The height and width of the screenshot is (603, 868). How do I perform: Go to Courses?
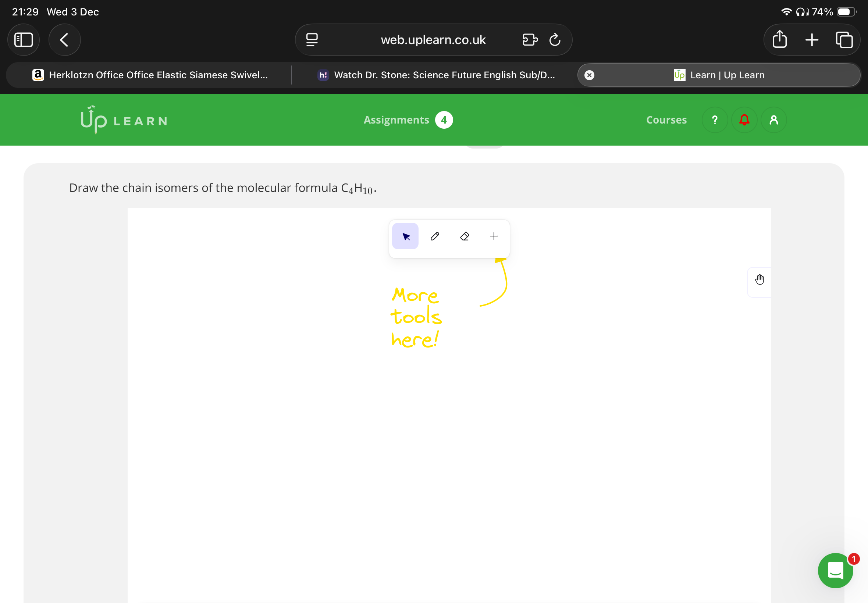(x=666, y=120)
